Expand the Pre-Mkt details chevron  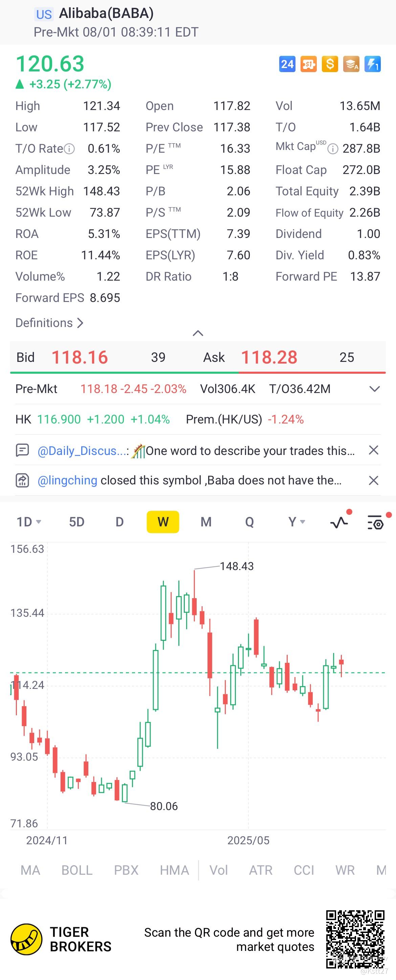pyautogui.click(x=375, y=389)
